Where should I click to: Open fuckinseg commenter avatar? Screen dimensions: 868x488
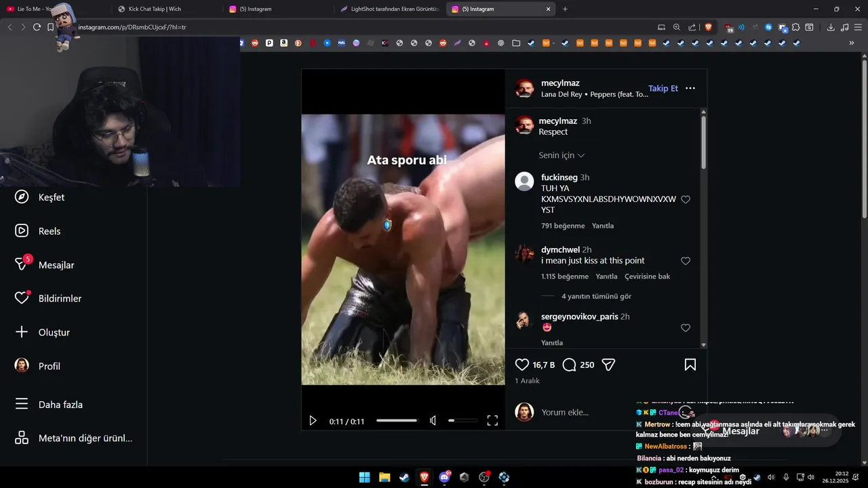tap(524, 181)
